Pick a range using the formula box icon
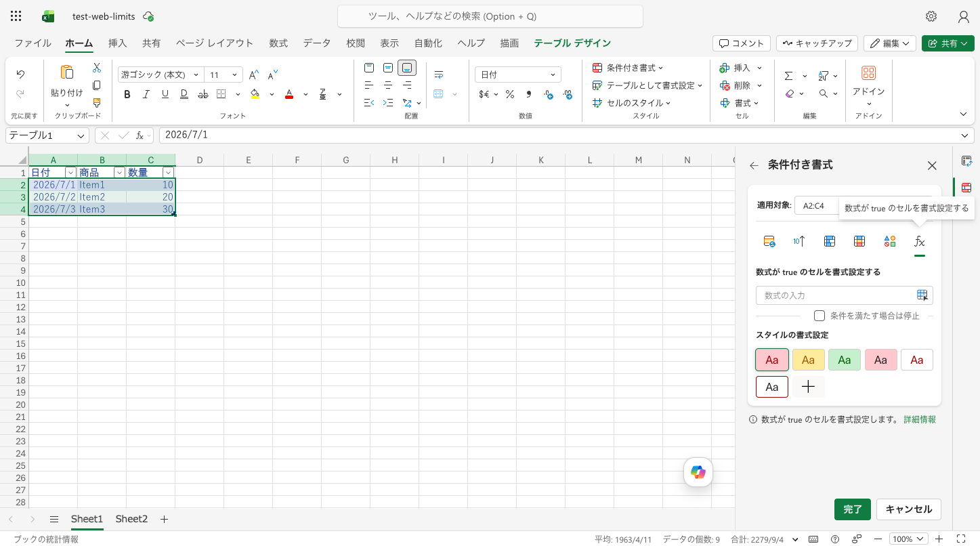This screenshot has width=980, height=546. pyautogui.click(x=922, y=295)
